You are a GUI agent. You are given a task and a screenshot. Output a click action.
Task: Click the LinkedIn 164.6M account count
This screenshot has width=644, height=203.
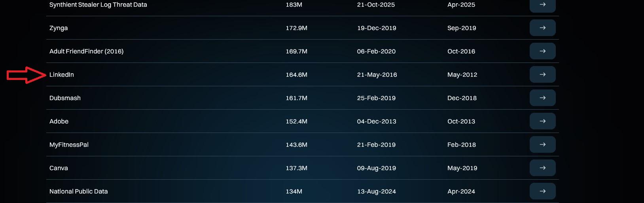pos(296,74)
